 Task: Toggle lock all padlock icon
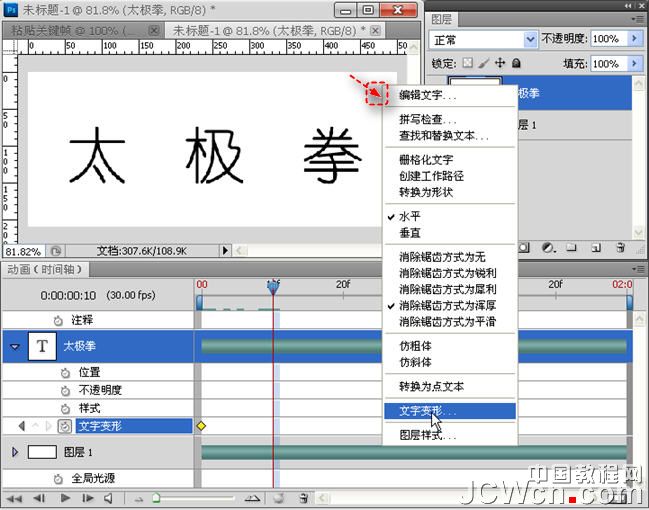pyautogui.click(x=516, y=63)
